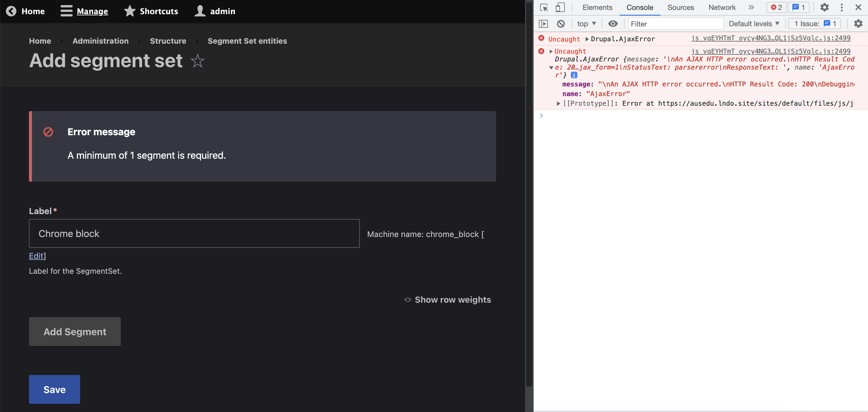The width and height of the screenshot is (868, 412).
Task: Click the error counter badge showing 2
Action: pyautogui.click(x=776, y=7)
